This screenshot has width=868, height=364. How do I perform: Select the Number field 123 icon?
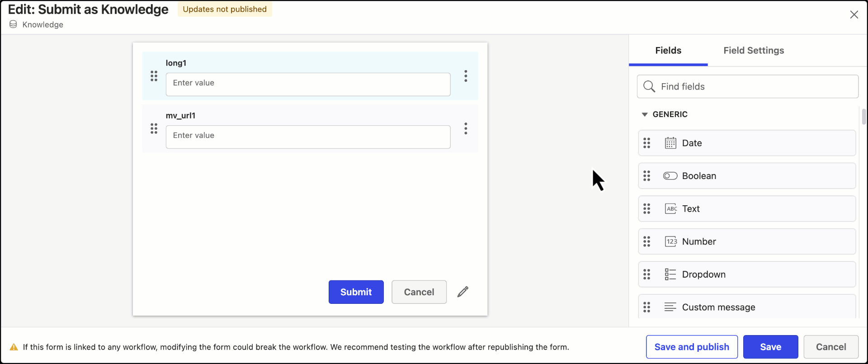tap(670, 241)
